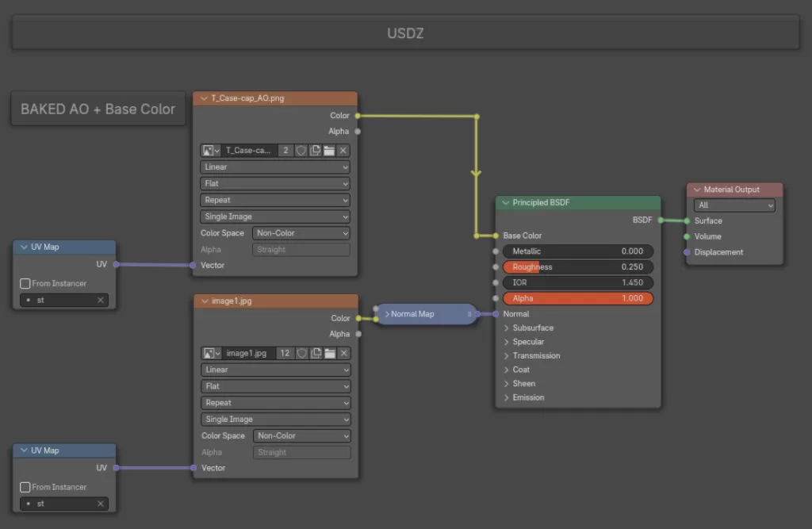
Task: Click the USDZ frame label
Action: (x=405, y=33)
